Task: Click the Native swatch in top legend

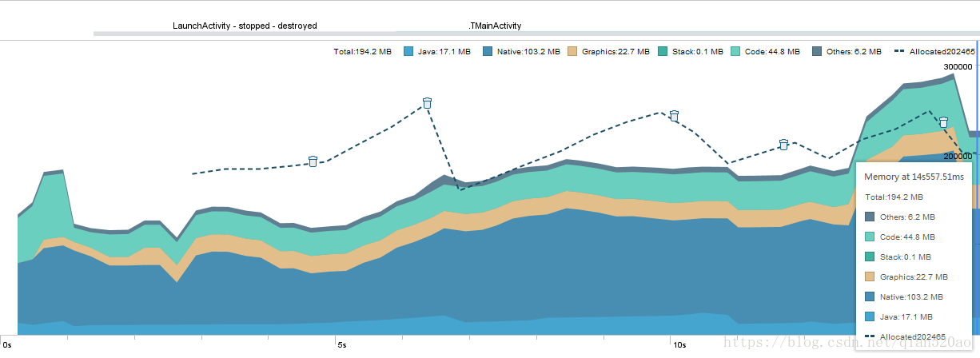Action: tap(488, 51)
